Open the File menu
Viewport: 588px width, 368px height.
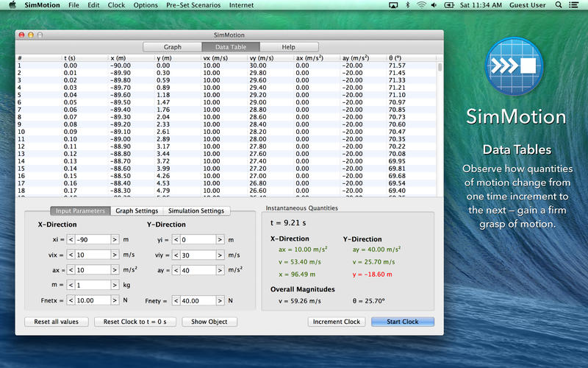click(74, 5)
